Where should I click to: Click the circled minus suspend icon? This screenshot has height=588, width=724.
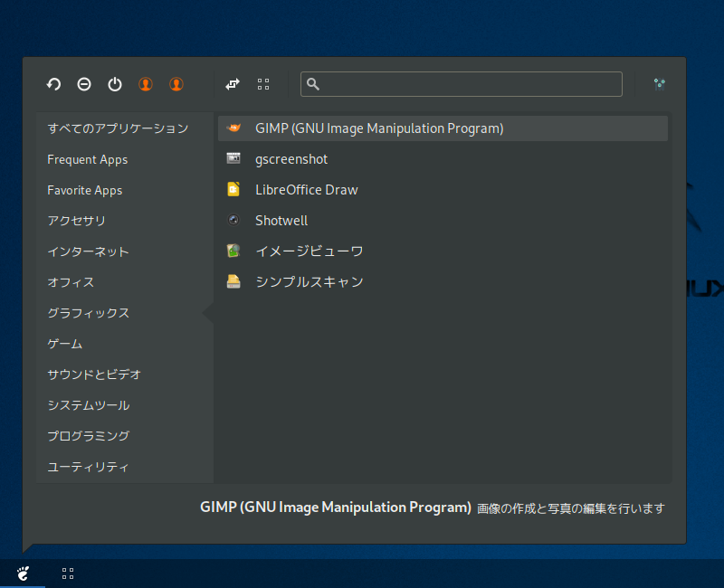(84, 84)
